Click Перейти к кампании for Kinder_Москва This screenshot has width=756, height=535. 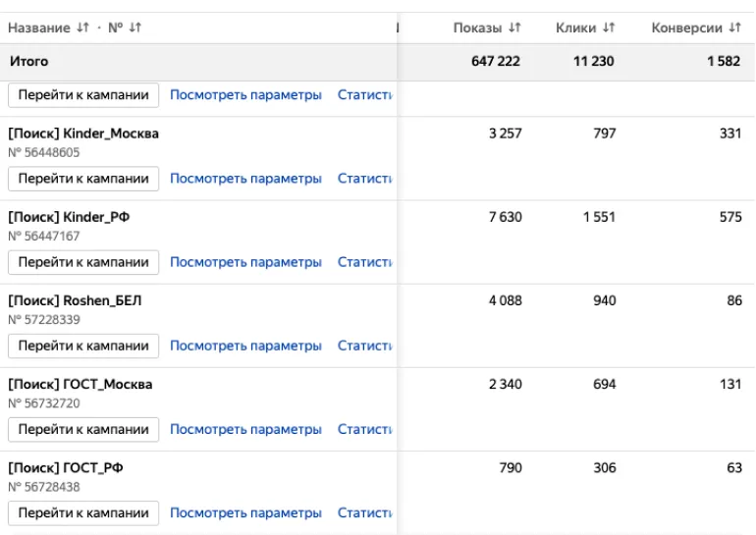83,179
